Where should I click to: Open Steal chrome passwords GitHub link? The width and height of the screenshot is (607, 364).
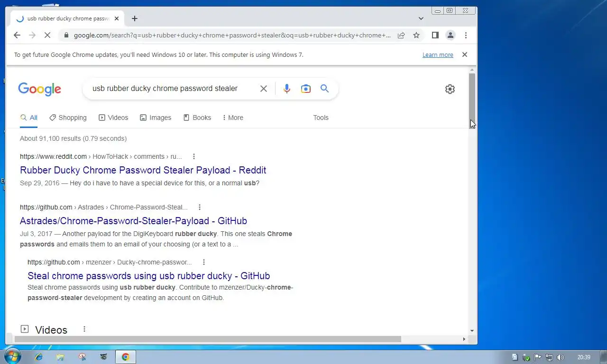click(148, 276)
